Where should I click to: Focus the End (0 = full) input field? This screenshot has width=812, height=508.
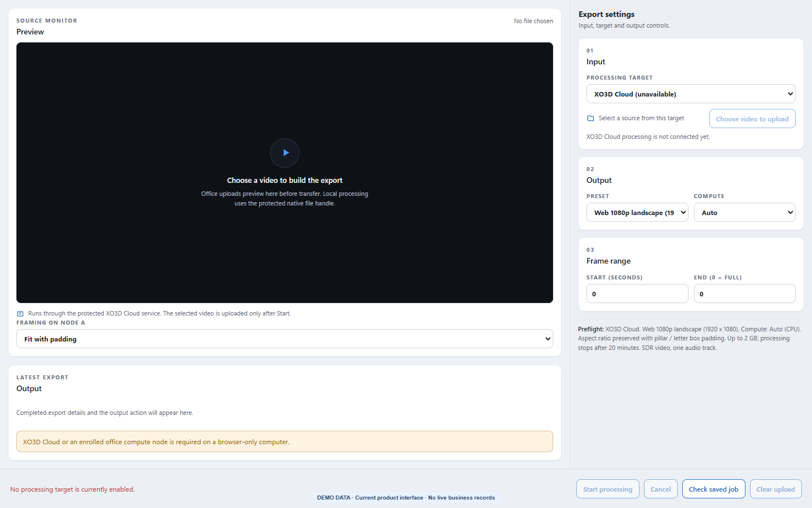744,294
